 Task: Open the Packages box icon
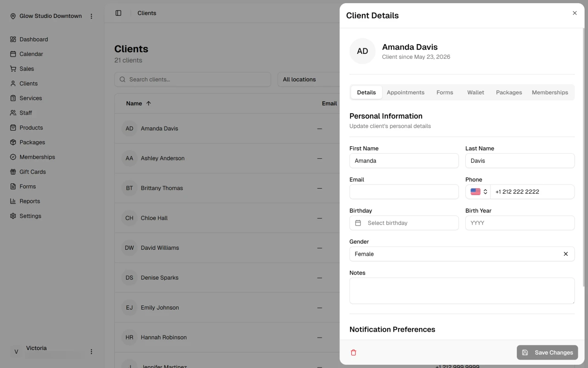point(13,143)
